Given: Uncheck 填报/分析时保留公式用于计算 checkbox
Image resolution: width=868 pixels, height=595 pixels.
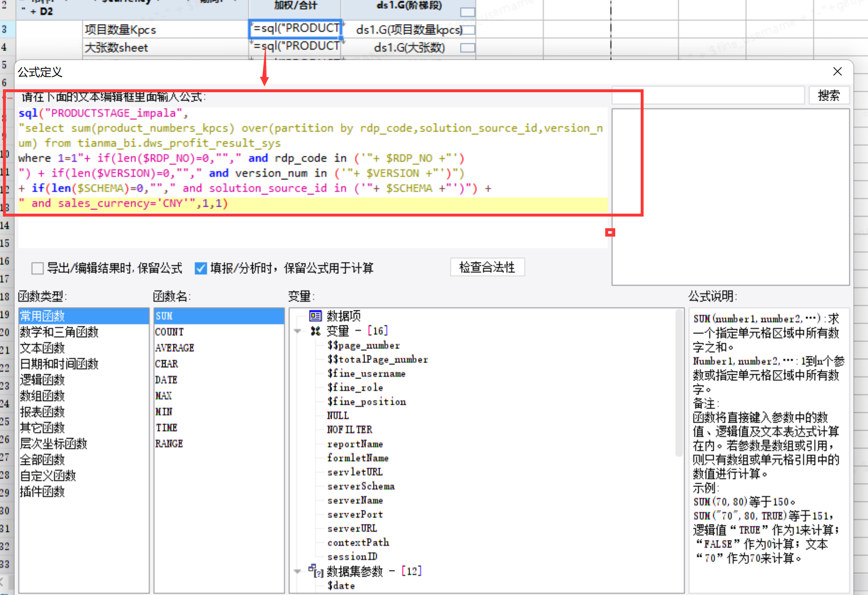Looking at the screenshot, I should 201,268.
